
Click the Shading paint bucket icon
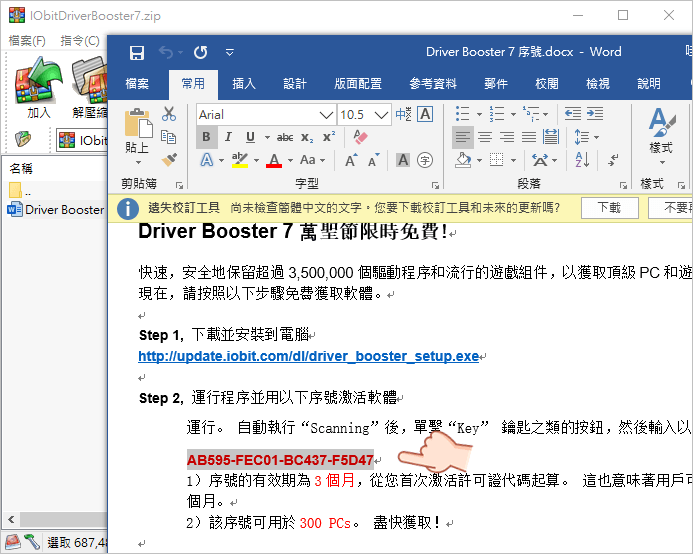pyautogui.click(x=463, y=160)
